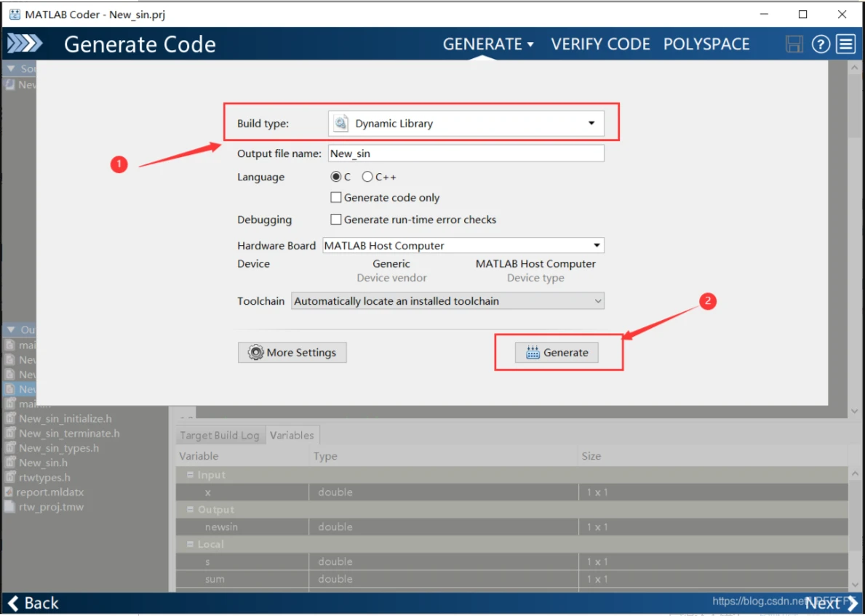Click file icon next to New_sin_types.h

(x=10, y=448)
